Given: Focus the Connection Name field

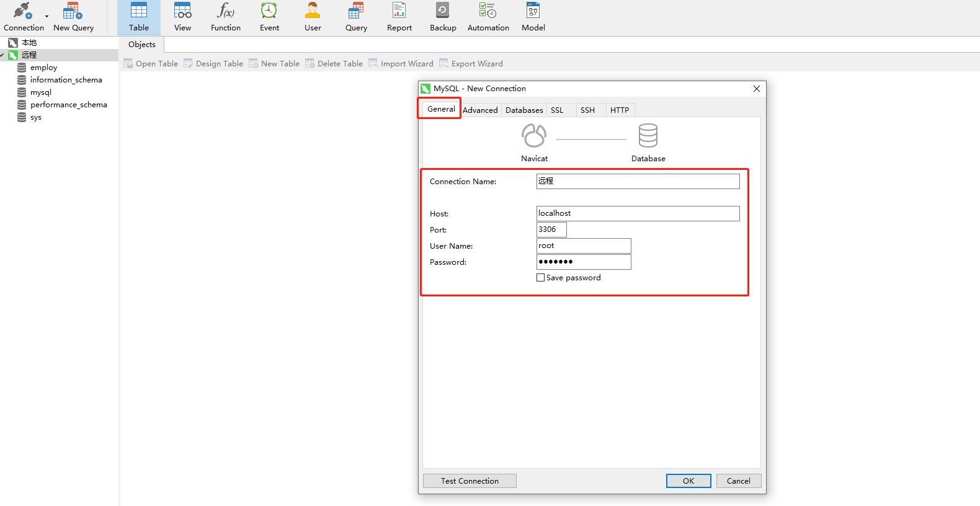Looking at the screenshot, I should 638,181.
